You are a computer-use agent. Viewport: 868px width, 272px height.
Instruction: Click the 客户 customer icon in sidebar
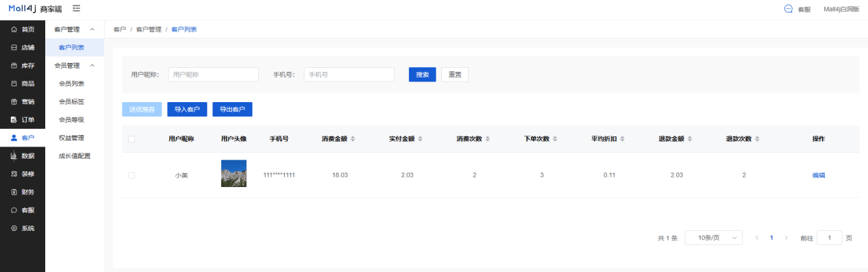pos(14,138)
